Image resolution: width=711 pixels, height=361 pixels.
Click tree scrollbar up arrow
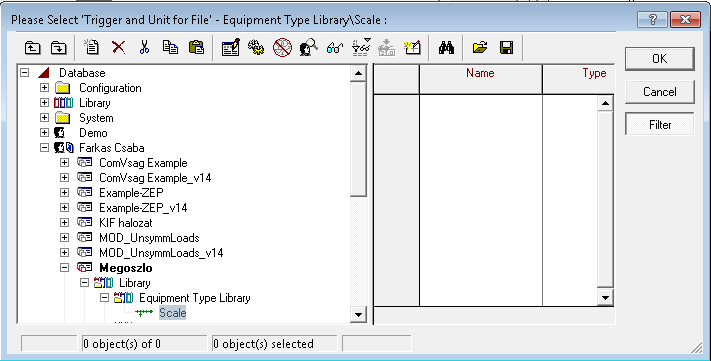(x=358, y=73)
